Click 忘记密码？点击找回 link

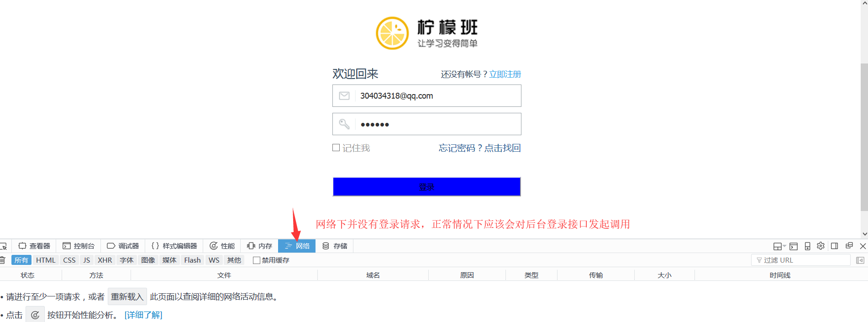pos(479,148)
